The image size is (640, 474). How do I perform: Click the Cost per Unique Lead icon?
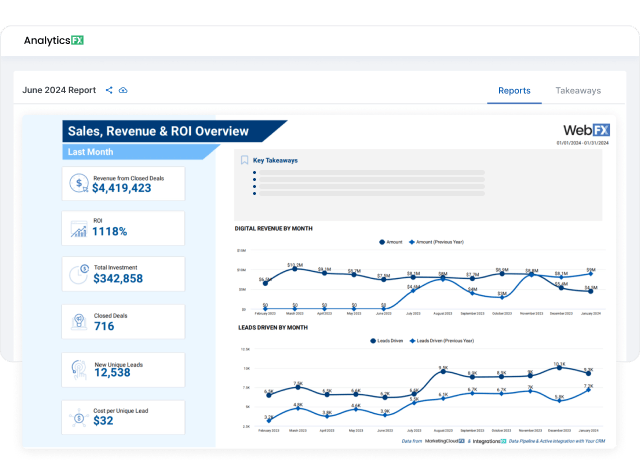pyautogui.click(x=78, y=416)
